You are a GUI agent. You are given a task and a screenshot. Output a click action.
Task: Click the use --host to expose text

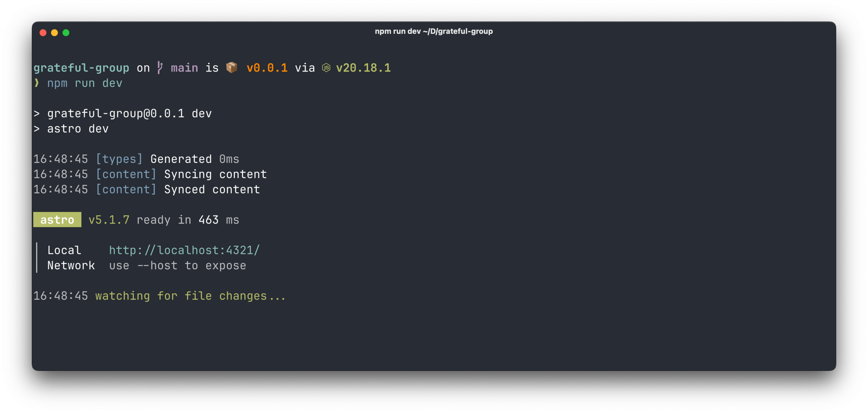tap(177, 266)
